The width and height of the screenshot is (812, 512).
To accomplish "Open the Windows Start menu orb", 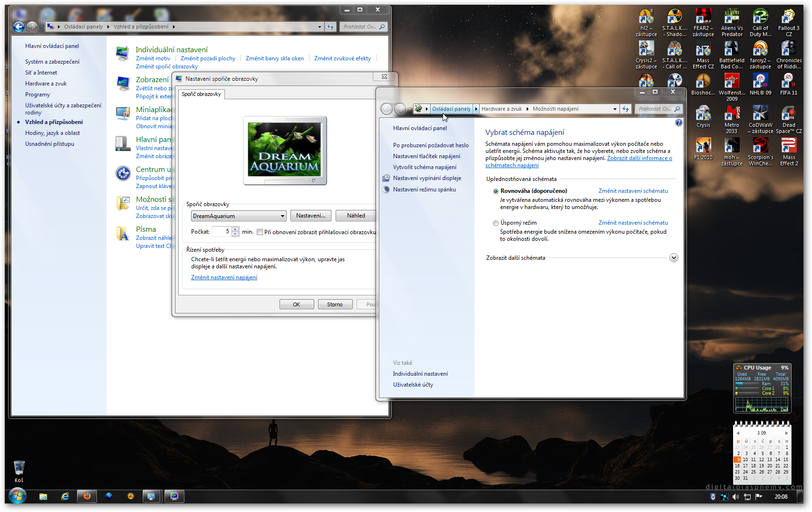I will (x=17, y=496).
